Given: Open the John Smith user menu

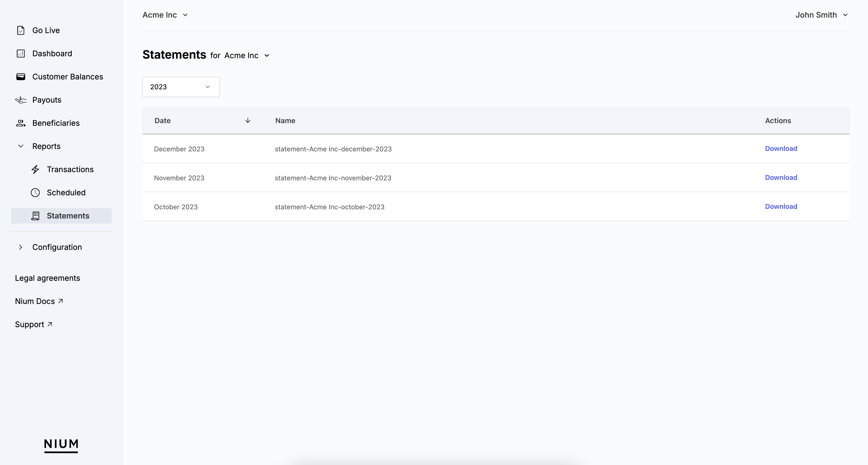Looking at the screenshot, I should (821, 15).
